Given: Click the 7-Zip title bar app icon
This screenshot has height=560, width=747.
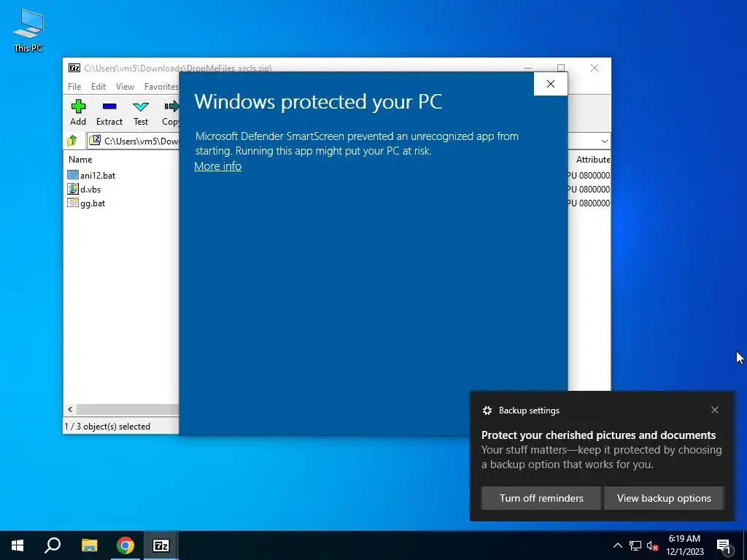Looking at the screenshot, I should (x=74, y=68).
